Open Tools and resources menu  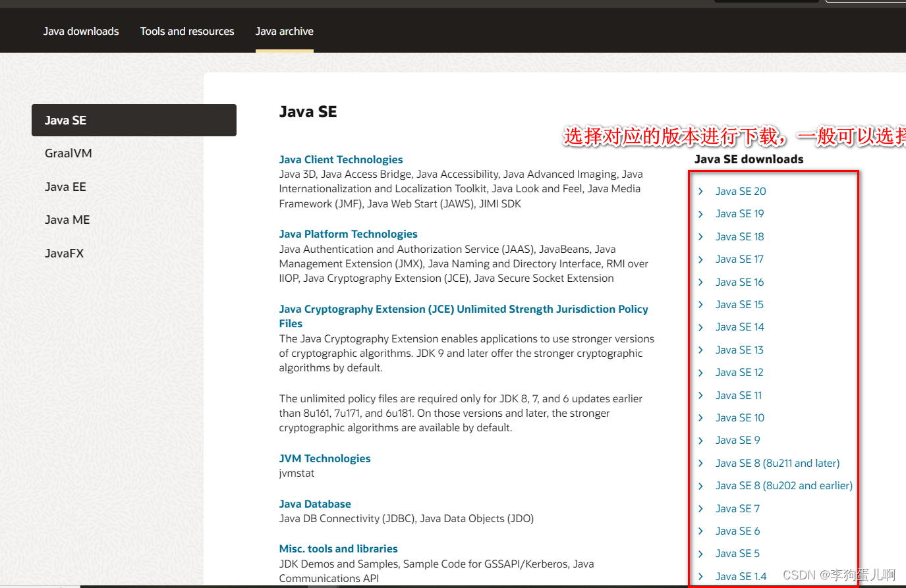[187, 31]
